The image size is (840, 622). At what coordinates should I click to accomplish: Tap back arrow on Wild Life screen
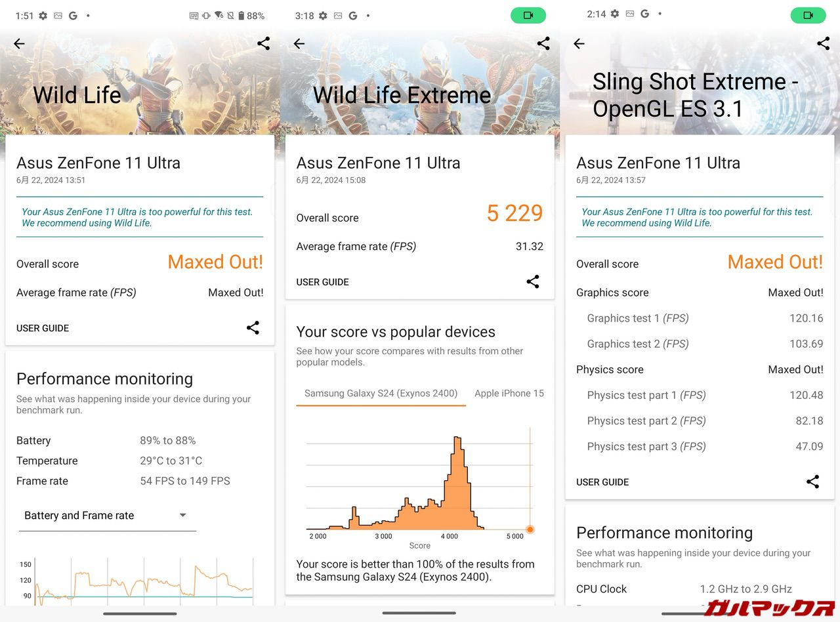(19, 44)
